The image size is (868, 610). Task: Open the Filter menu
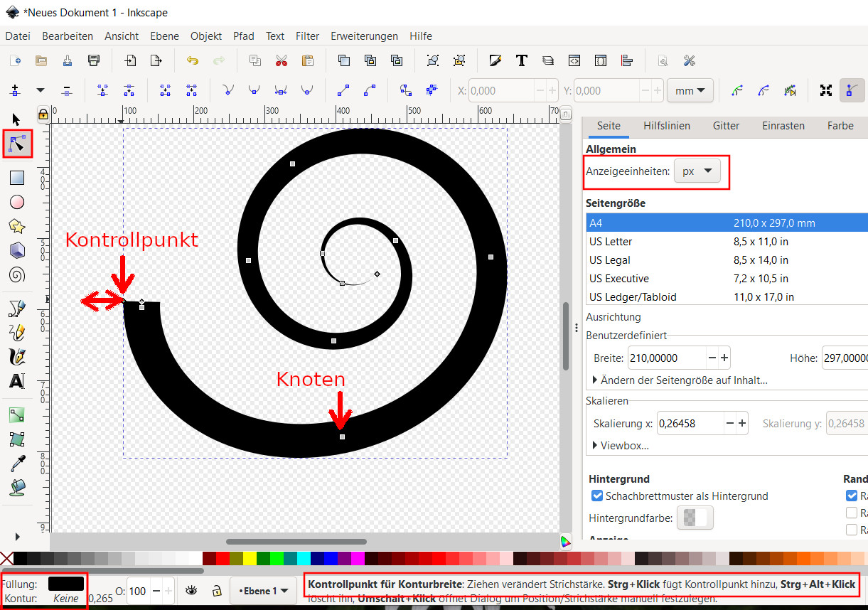[x=308, y=36]
